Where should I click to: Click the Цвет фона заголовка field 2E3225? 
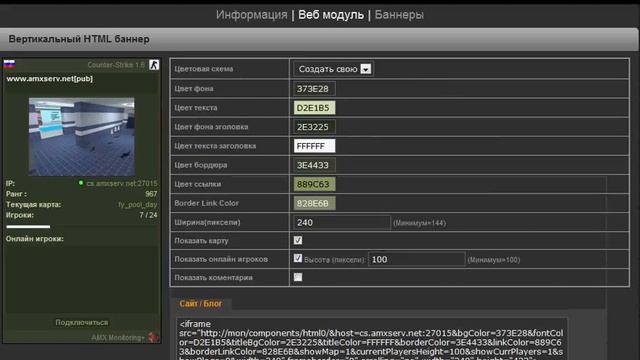click(x=314, y=127)
